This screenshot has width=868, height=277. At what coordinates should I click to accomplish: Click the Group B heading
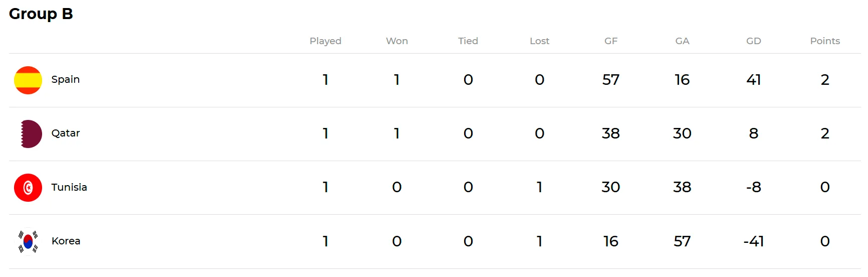[x=41, y=14]
